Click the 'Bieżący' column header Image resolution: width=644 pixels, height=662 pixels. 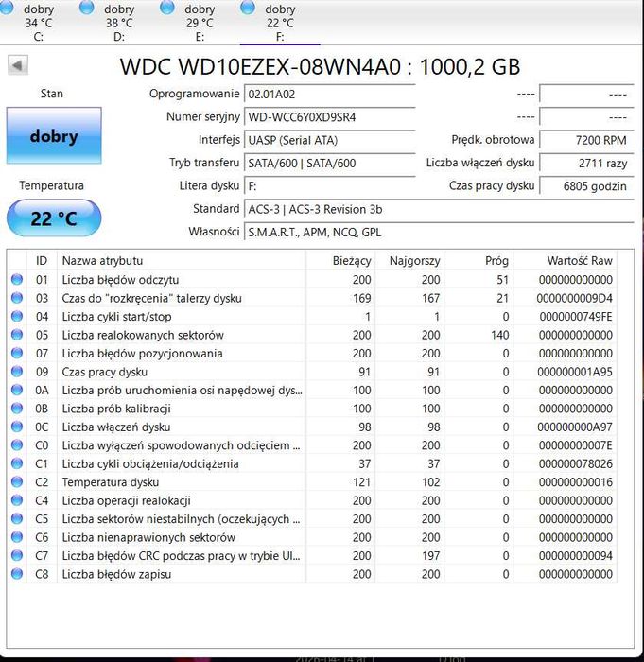point(340,260)
